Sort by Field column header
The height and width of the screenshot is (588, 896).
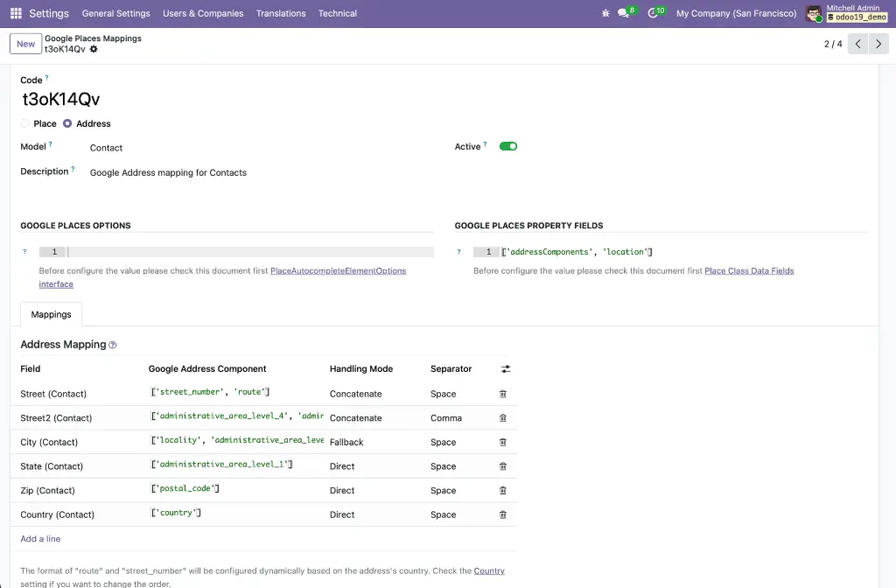pyautogui.click(x=31, y=368)
